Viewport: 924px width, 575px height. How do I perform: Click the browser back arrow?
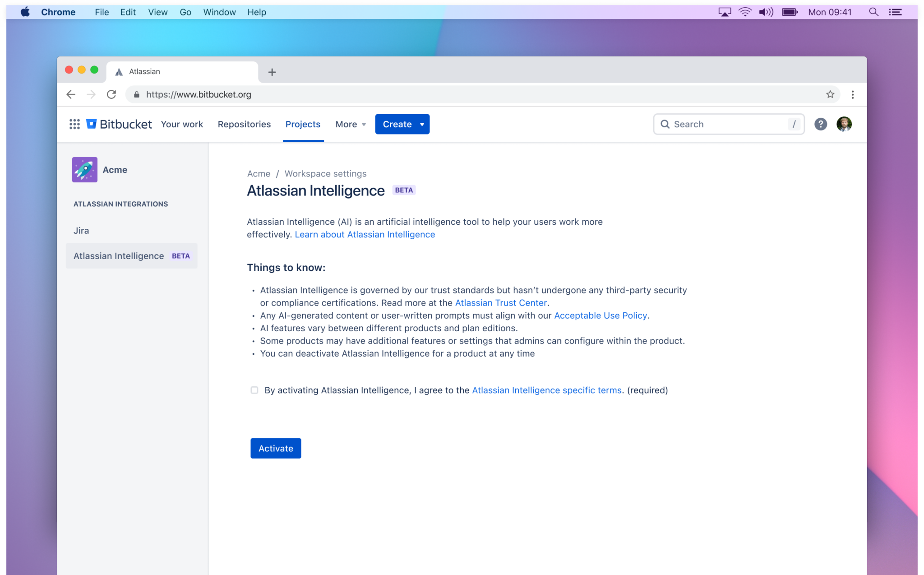point(71,94)
